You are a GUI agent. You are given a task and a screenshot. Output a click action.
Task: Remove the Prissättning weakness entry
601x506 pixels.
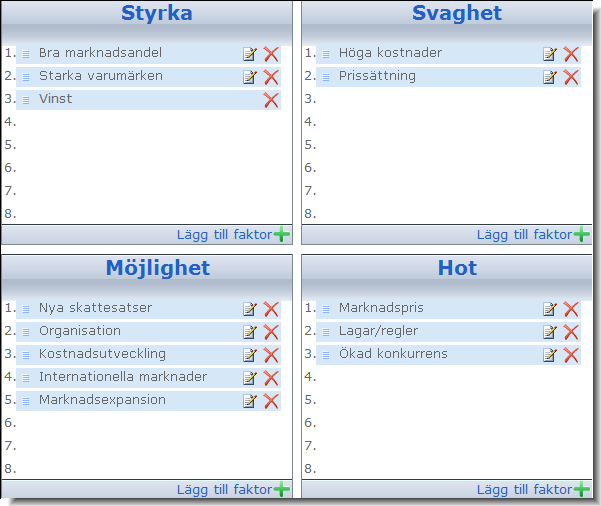click(x=571, y=77)
